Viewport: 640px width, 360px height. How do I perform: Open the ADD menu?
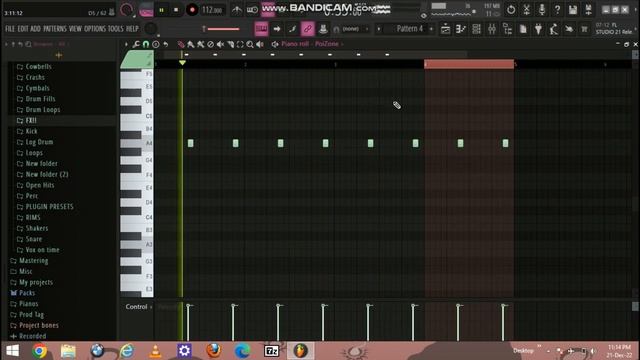click(36, 29)
